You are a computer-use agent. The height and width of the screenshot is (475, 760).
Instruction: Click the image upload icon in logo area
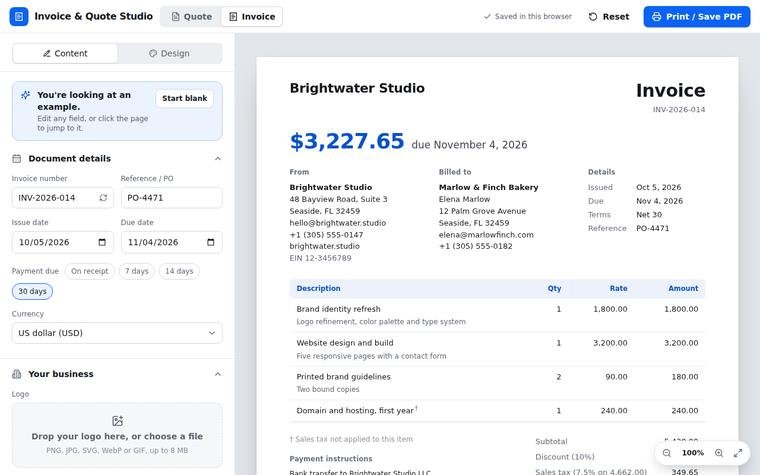click(x=117, y=421)
